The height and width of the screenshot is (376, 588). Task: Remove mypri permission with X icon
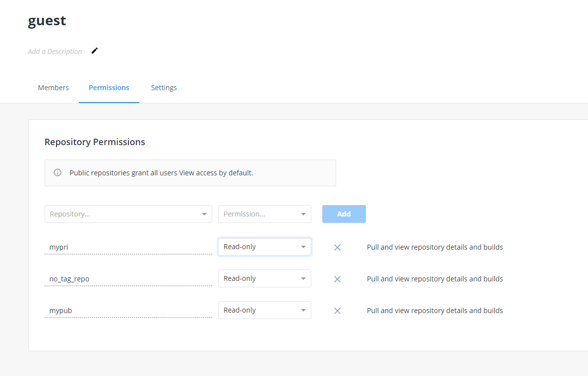click(x=337, y=247)
